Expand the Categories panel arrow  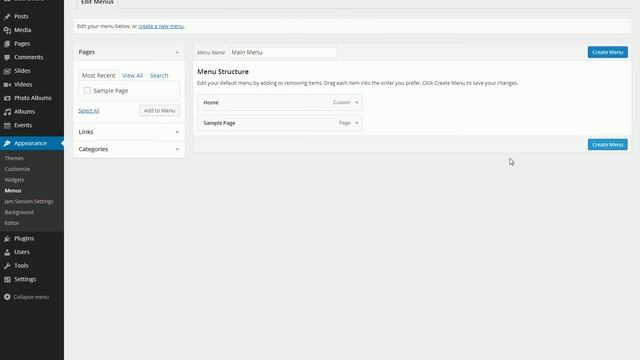pyautogui.click(x=177, y=149)
